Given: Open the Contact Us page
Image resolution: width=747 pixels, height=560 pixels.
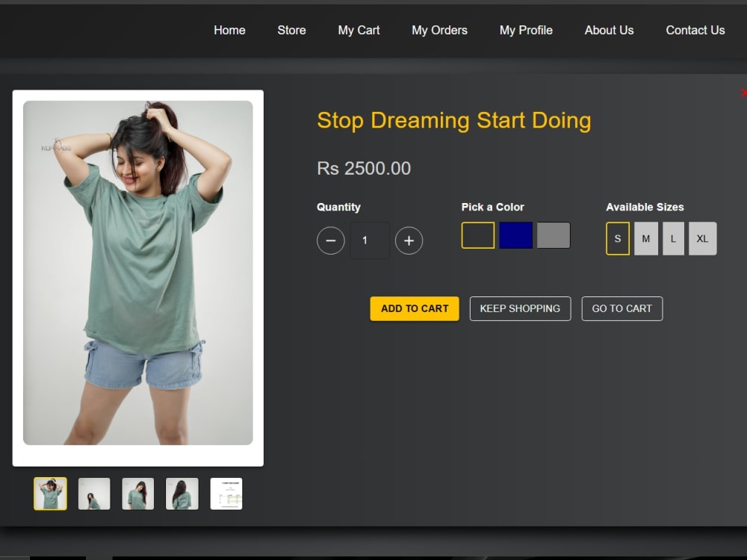Looking at the screenshot, I should [x=695, y=31].
